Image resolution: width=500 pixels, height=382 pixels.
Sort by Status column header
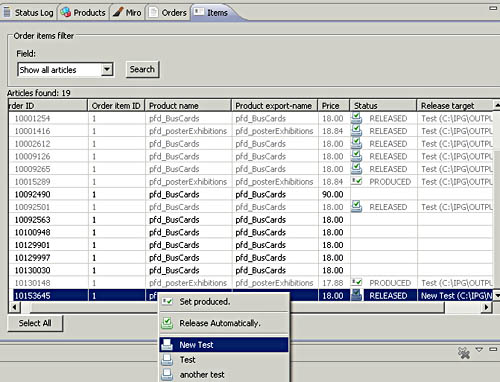pyautogui.click(x=383, y=106)
